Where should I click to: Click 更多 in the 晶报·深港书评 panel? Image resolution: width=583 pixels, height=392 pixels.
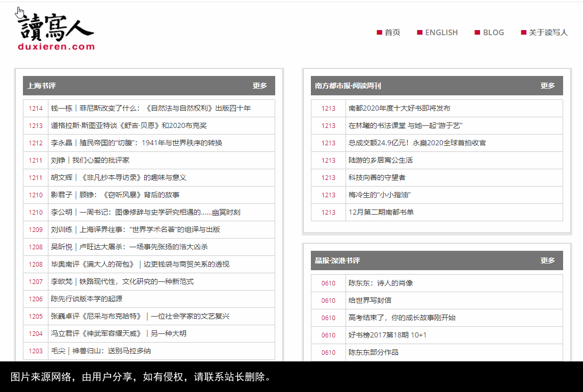[x=547, y=260]
